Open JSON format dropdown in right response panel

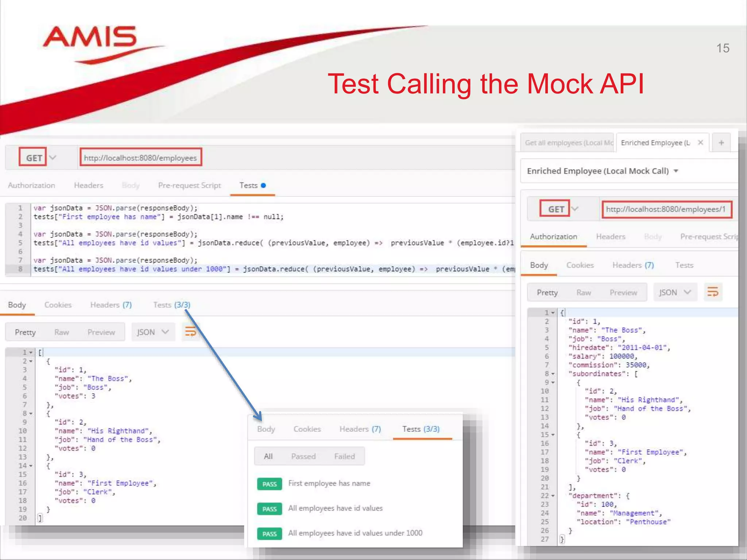675,292
